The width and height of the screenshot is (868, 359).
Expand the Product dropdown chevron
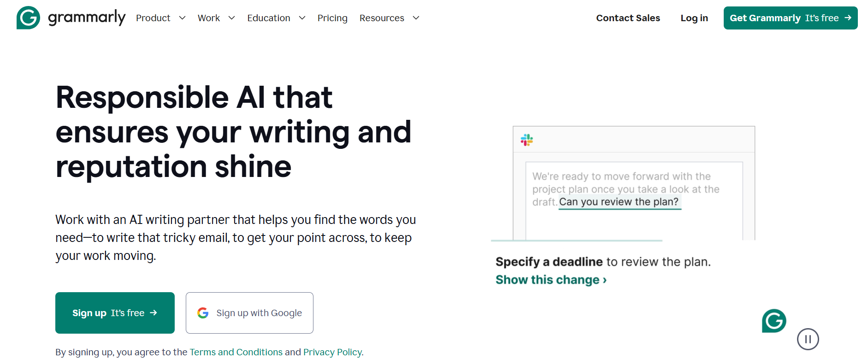pos(182,18)
